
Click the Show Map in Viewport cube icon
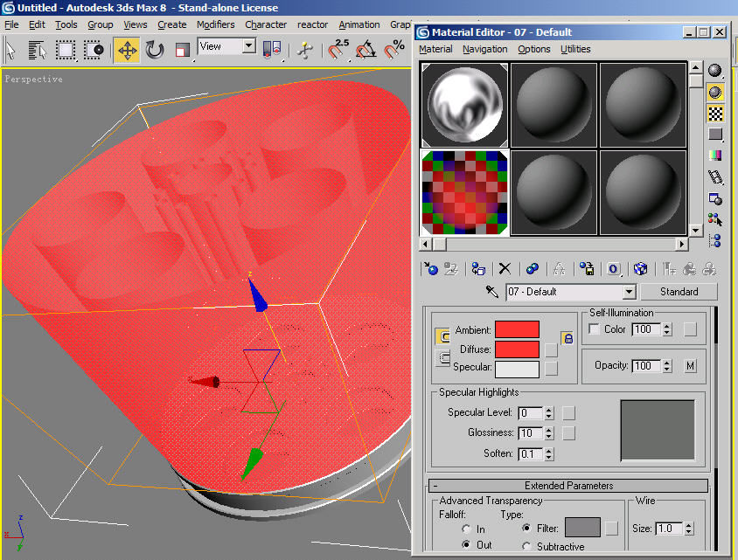point(640,269)
